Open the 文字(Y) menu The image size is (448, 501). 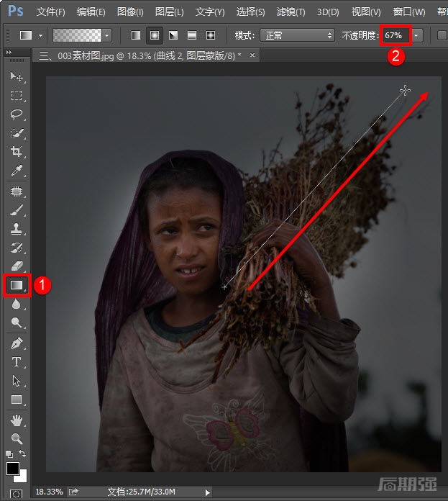(210, 12)
